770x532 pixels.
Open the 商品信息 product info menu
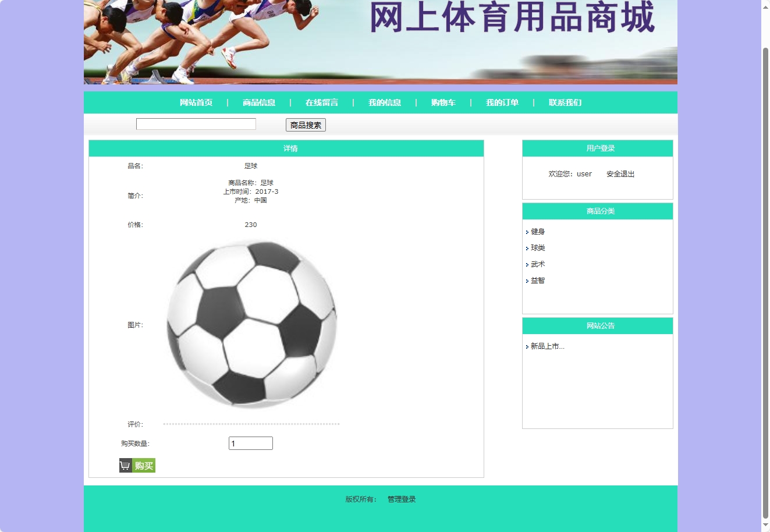click(x=258, y=102)
